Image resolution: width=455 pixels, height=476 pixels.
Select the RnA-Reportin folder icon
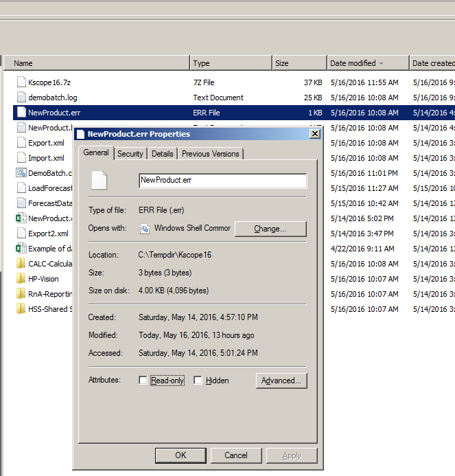21,294
